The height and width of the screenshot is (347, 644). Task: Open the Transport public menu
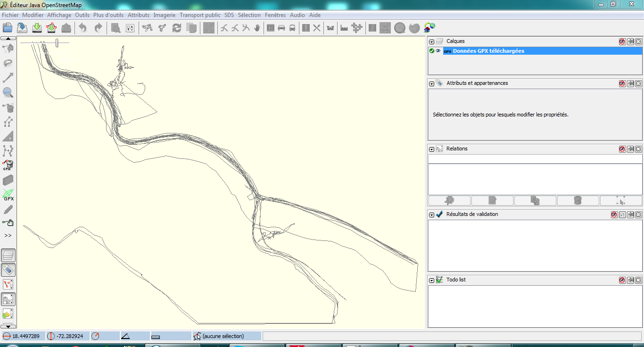coord(200,15)
